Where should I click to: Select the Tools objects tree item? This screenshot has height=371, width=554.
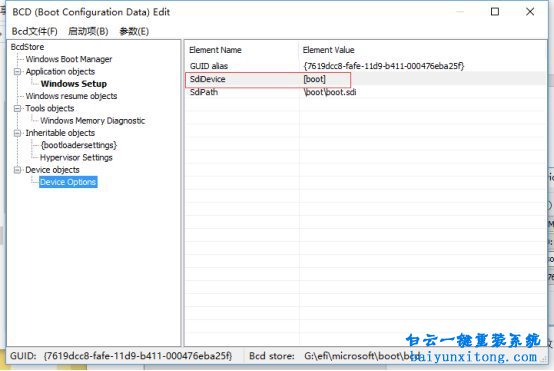pyautogui.click(x=50, y=108)
